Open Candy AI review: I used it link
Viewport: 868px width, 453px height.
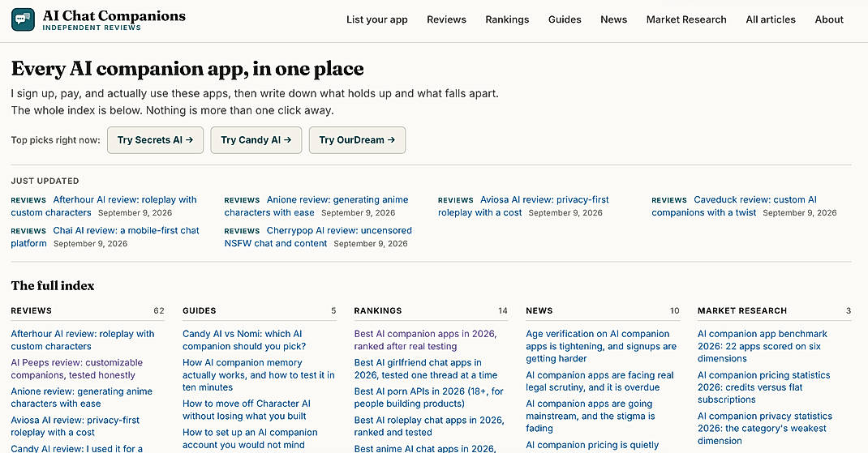(x=77, y=448)
